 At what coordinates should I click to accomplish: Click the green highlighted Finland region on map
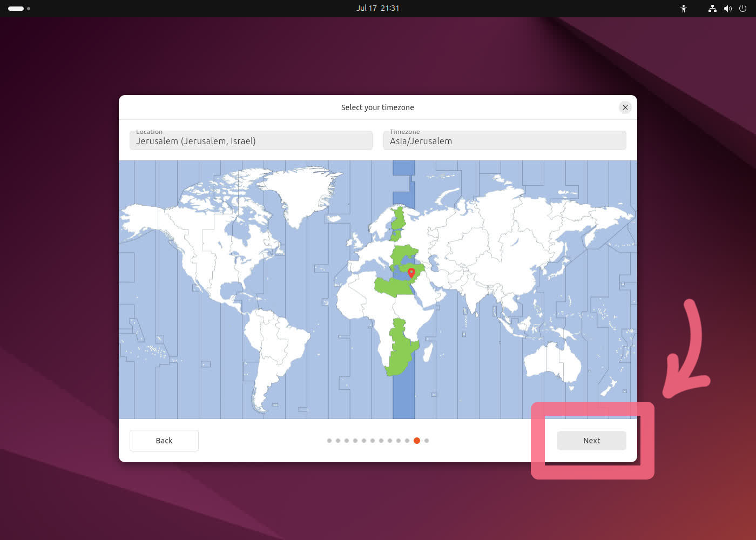click(399, 221)
